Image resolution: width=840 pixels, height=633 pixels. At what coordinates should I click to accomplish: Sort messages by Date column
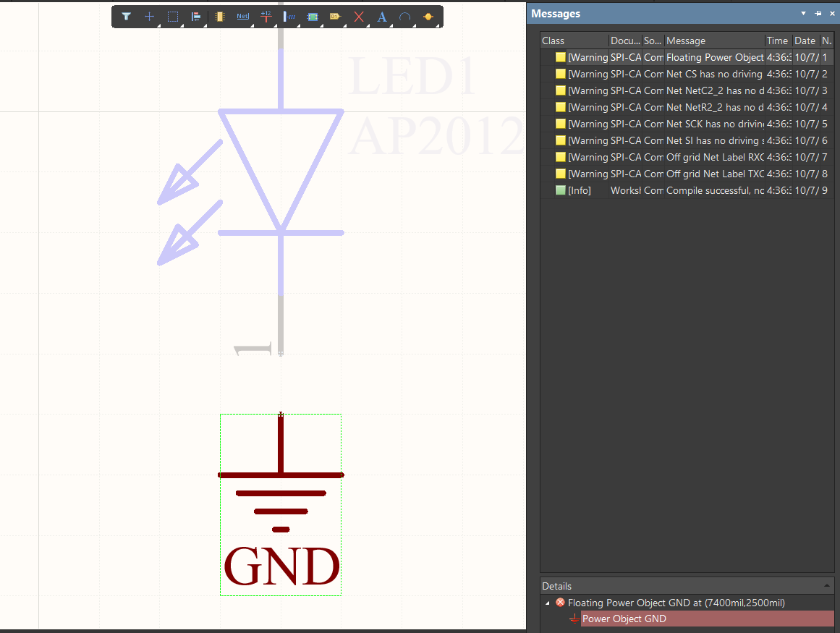coord(806,41)
